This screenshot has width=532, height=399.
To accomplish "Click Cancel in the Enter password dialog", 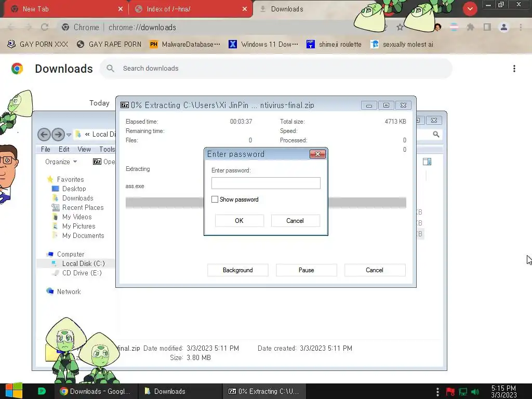I will [x=295, y=220].
